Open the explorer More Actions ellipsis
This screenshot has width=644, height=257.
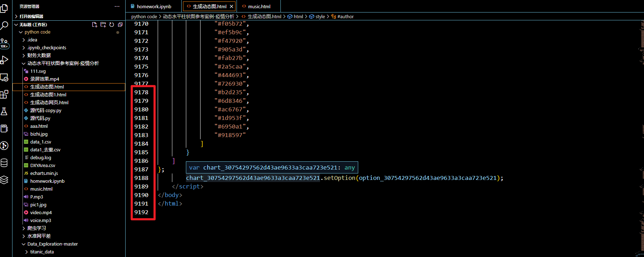coord(117,6)
